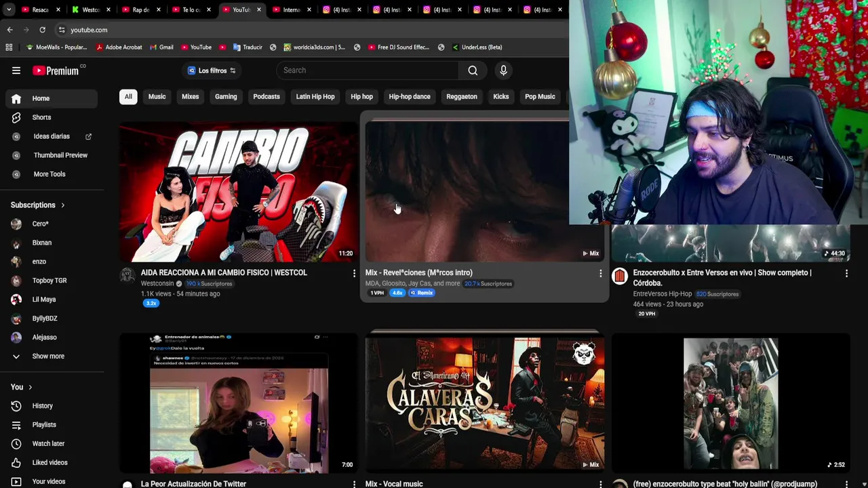Select the Mixes filter chip
The height and width of the screenshot is (488, 868).
tap(190, 97)
